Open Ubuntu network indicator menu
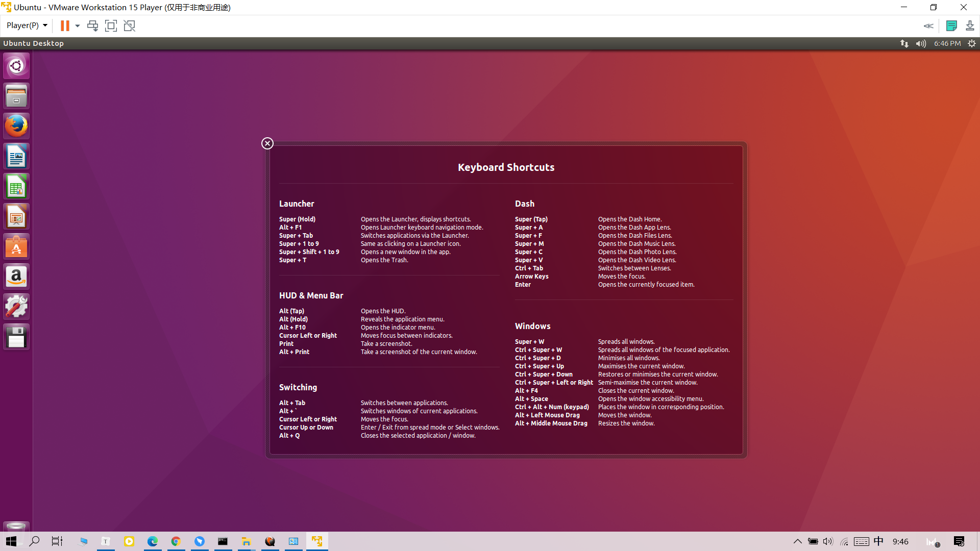This screenshot has height=551, width=980. click(x=904, y=43)
